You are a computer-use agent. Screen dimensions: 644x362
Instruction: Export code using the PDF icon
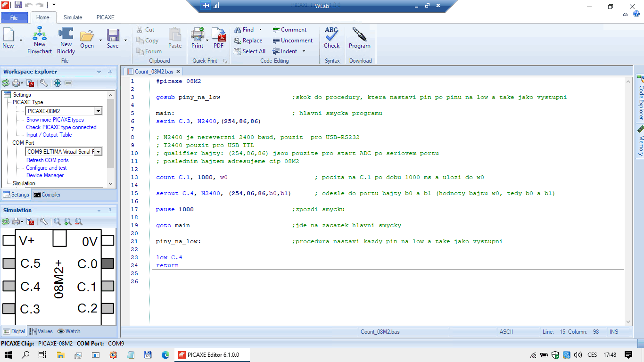[218, 39]
